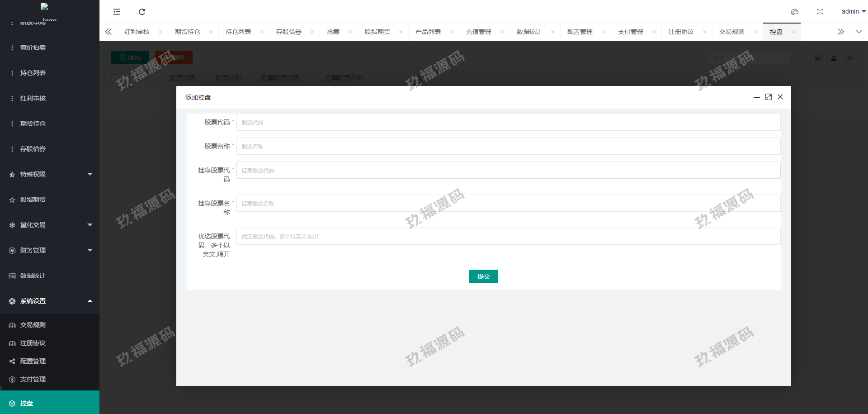This screenshot has width=868, height=414.
Task: Expand the 量化交易 sidebar menu
Action: pos(50,225)
